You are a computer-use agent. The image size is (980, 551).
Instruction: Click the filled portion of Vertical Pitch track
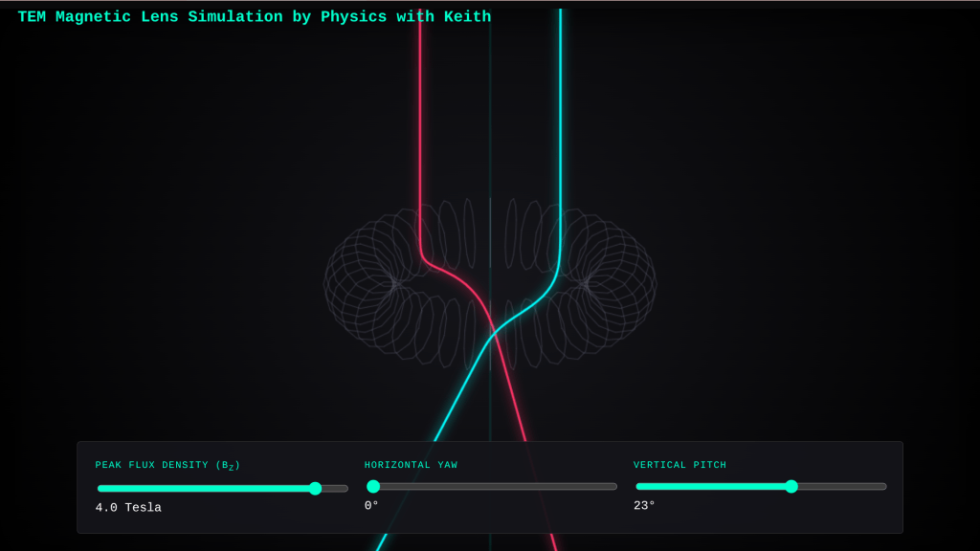pos(708,486)
